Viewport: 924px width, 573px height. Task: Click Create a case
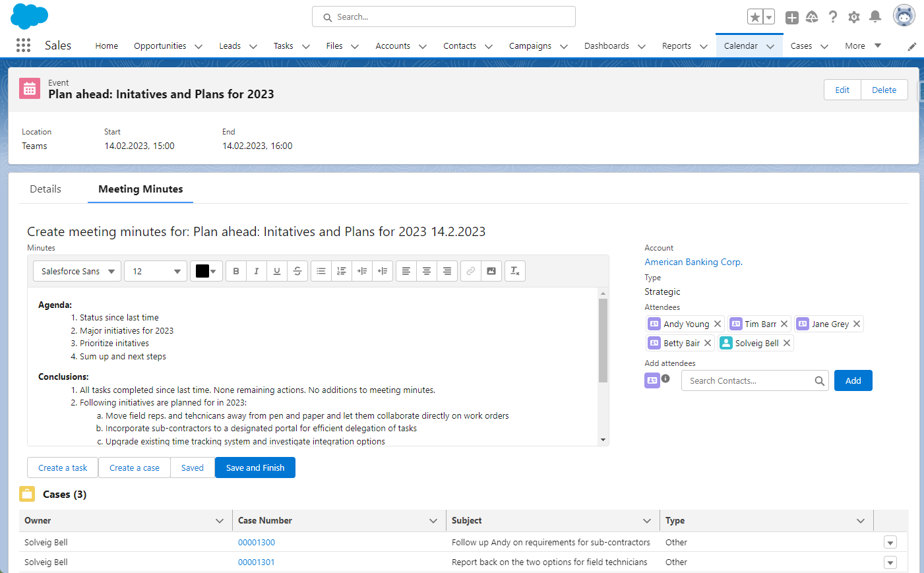[135, 467]
